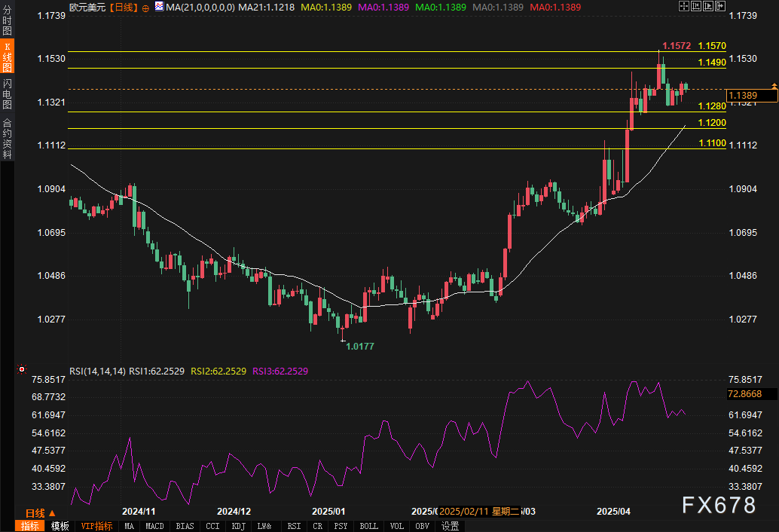The width and height of the screenshot is (779, 532).
Task: Click the MA indicator chart icon in header
Action: click(x=159, y=7)
